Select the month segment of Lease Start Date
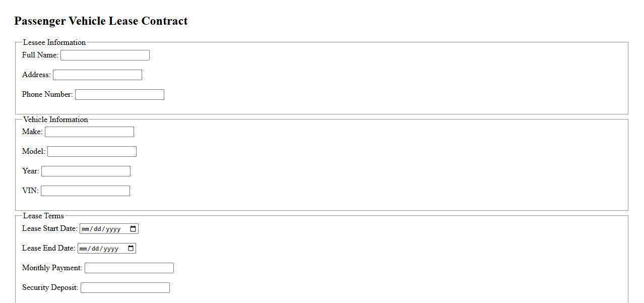Screen dimensions: 644x303 tap(85, 229)
